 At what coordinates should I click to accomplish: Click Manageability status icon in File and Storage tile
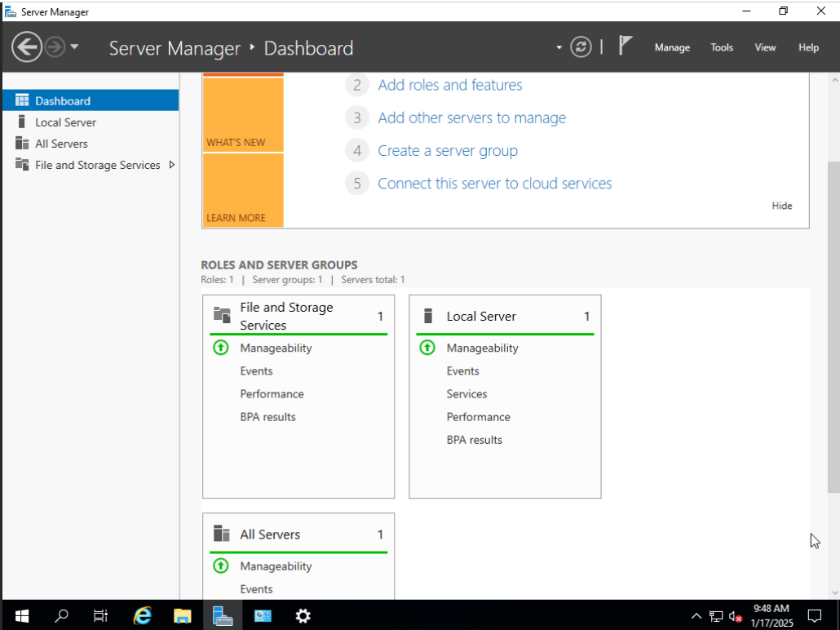tap(221, 348)
